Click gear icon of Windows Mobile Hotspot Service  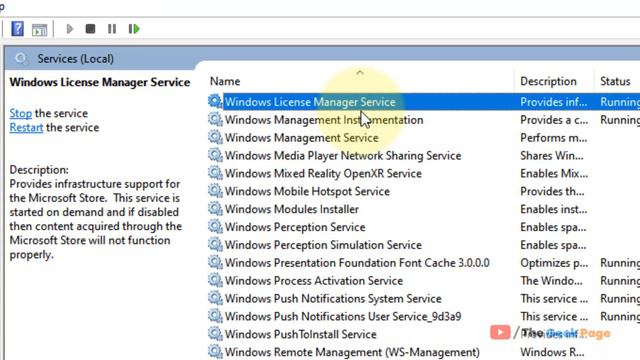[215, 191]
